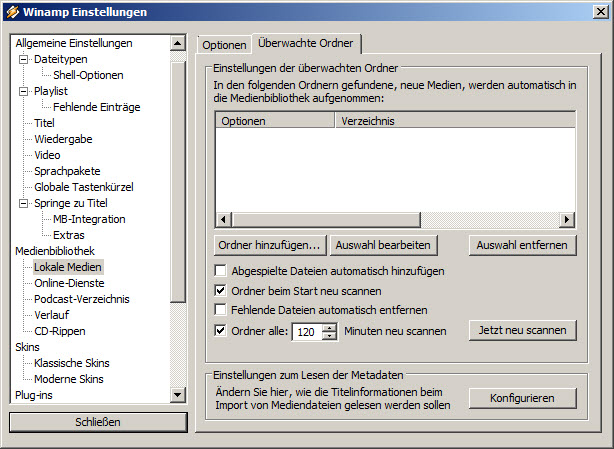Select Fehlende Einträge in the tree
The image size is (614, 449).
(x=97, y=107)
